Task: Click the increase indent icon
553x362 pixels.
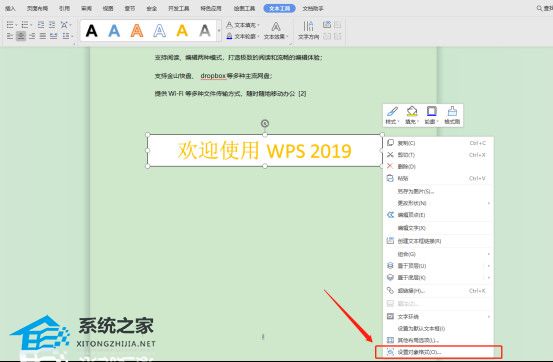Action: pyautogui.click(x=52, y=25)
